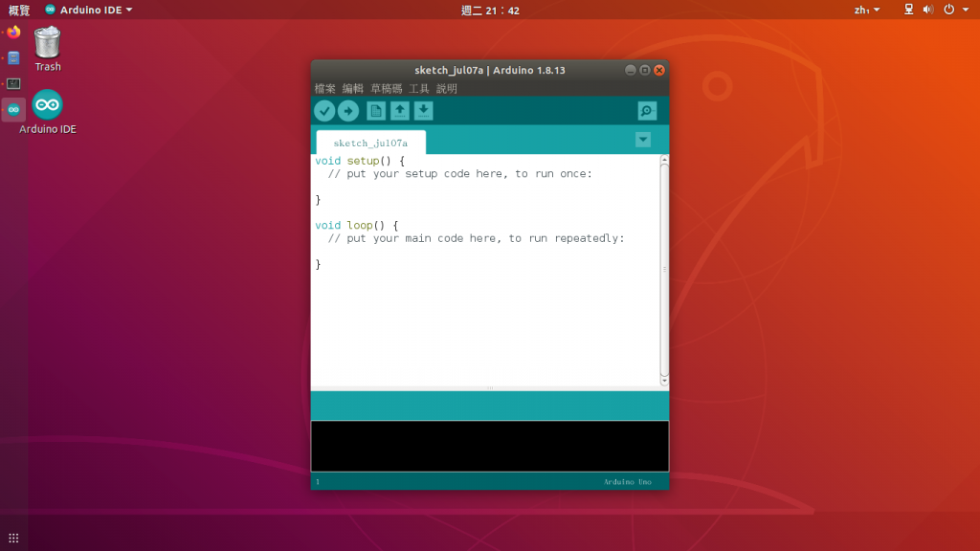
Task: Click the Arduino icon in the dock
Action: coord(13,109)
